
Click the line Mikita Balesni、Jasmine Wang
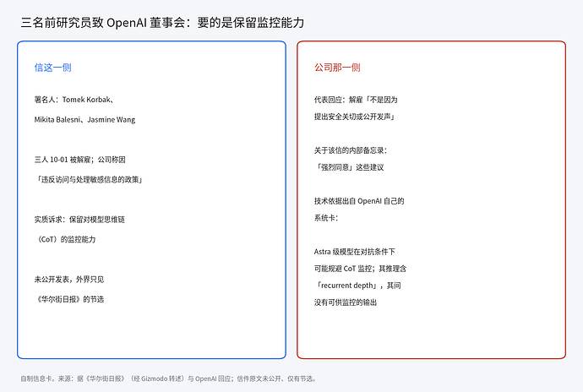pyautogui.click(x=84, y=120)
